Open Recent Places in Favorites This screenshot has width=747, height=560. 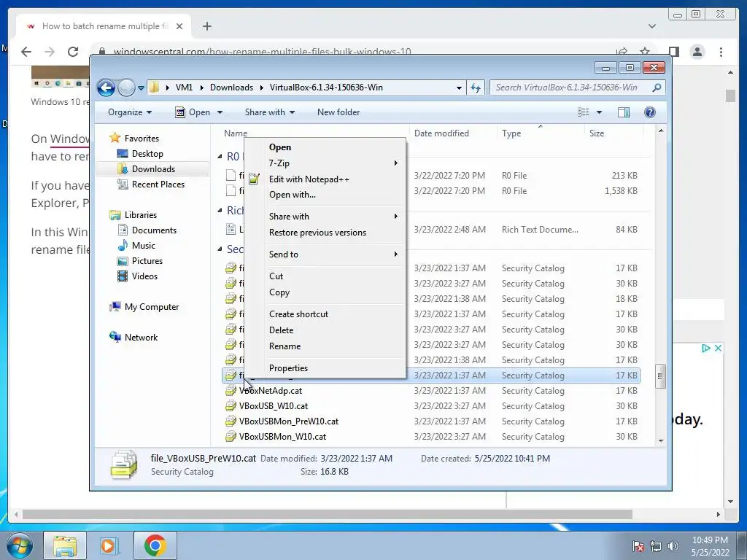point(158,184)
